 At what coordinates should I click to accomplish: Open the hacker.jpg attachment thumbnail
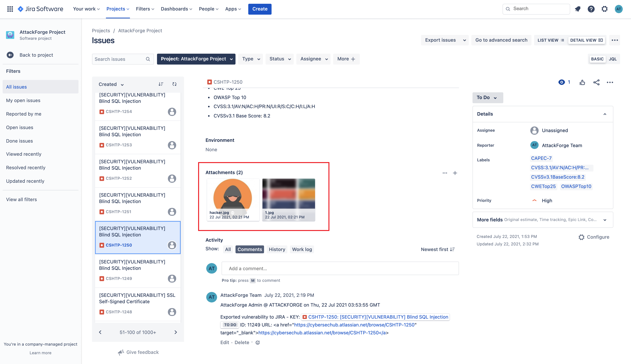point(233,200)
